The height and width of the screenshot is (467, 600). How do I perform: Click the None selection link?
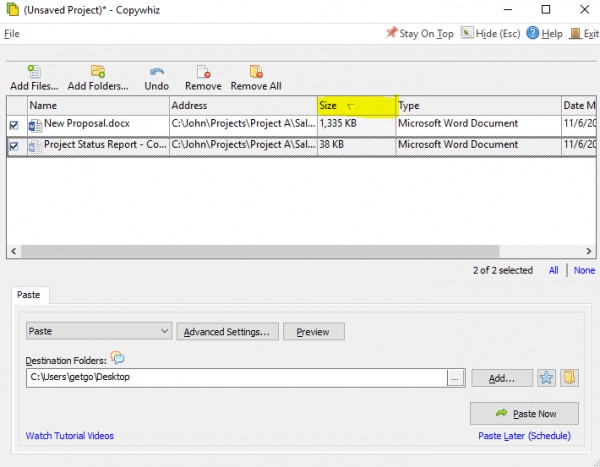[x=584, y=270]
